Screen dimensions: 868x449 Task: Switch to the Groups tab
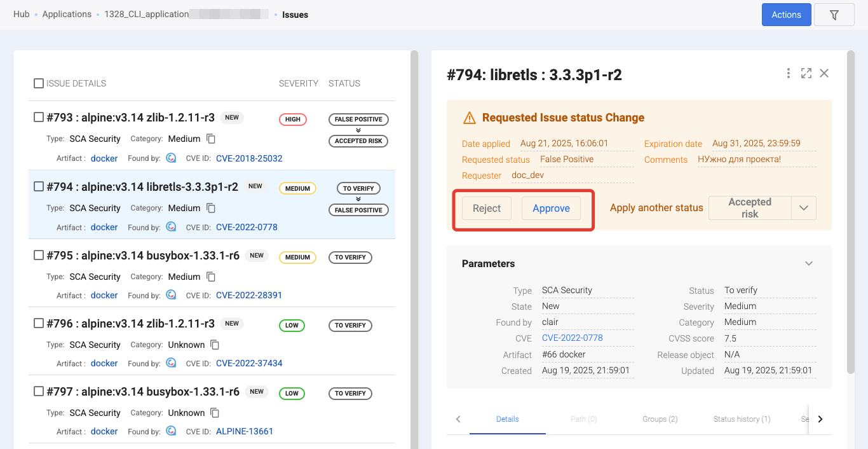660,419
